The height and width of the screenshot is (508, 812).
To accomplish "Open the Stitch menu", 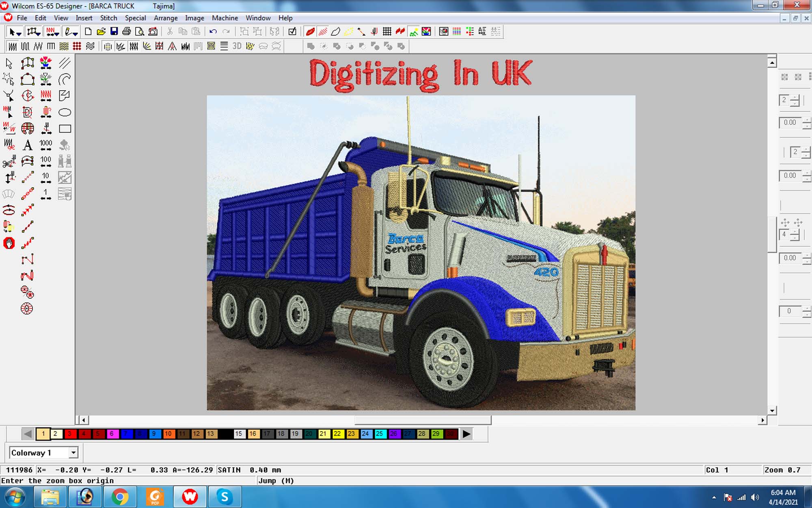I will 108,18.
